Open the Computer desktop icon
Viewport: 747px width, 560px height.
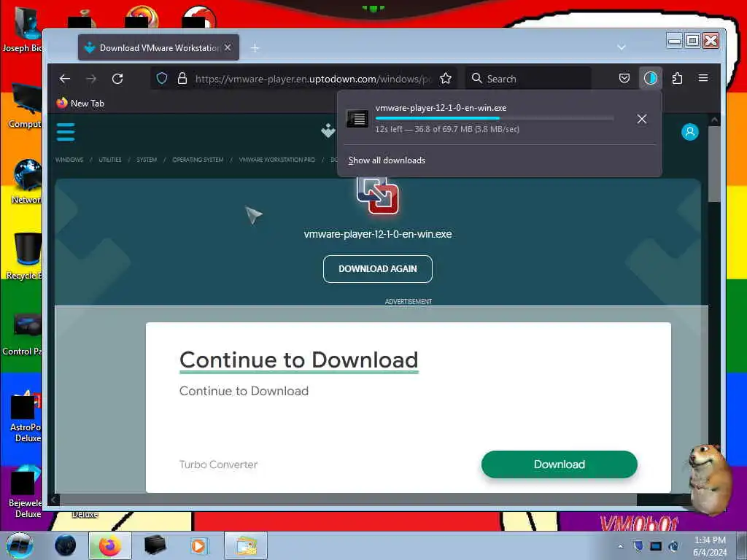(26, 106)
